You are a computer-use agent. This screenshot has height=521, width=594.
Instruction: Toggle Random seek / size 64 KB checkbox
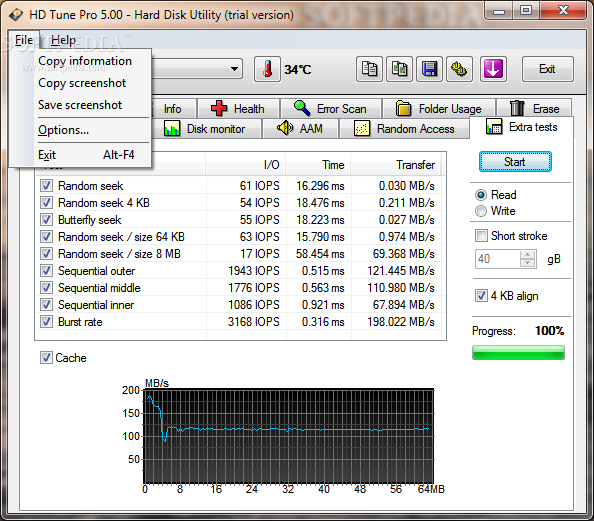click(x=46, y=237)
